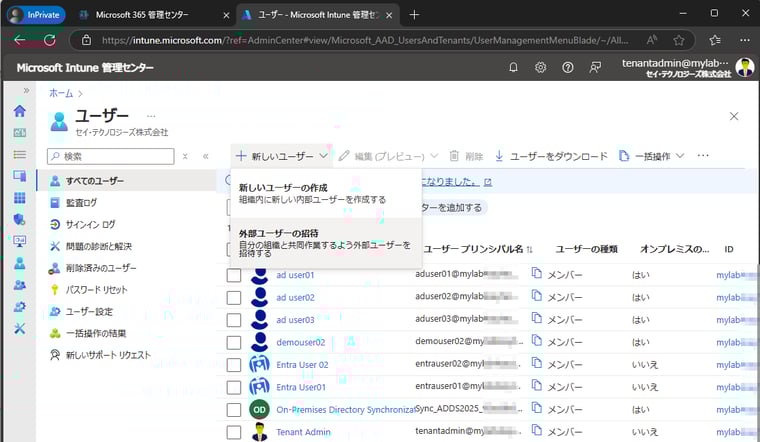Collapse the user menu panel chevron

[206, 156]
